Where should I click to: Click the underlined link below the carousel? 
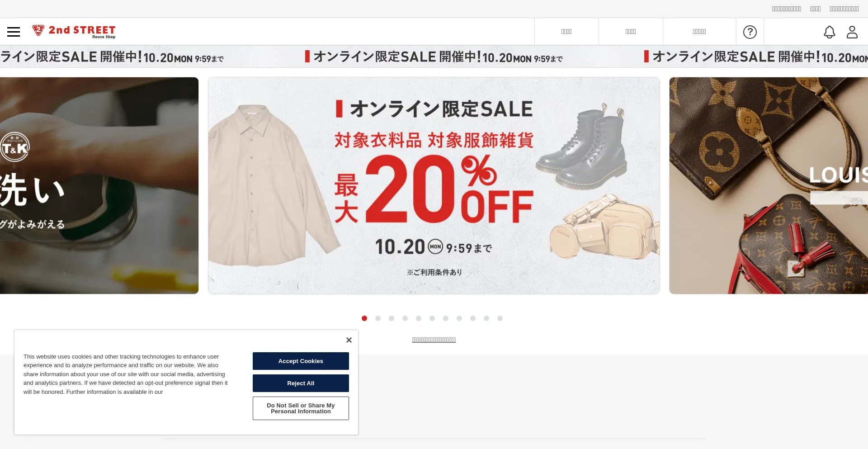434,340
